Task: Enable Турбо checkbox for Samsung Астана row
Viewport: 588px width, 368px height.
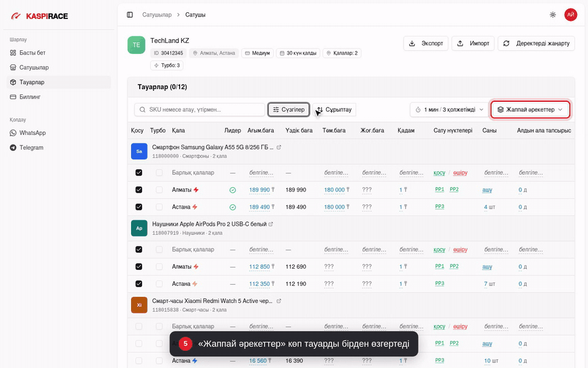Action: click(x=159, y=207)
